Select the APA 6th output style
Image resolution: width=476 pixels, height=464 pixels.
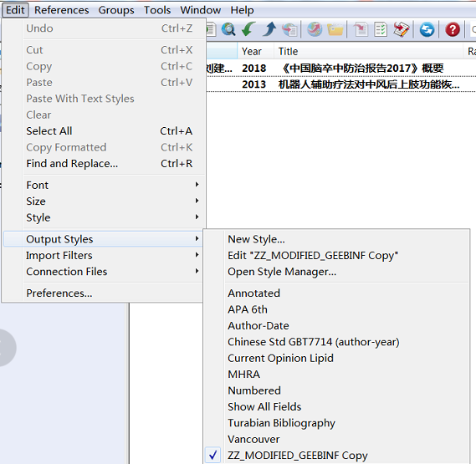pos(336,309)
